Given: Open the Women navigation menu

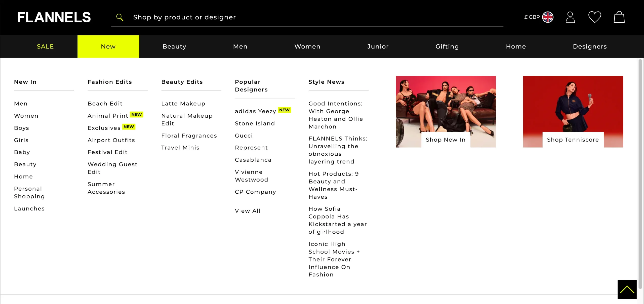Looking at the screenshot, I should coord(307,47).
